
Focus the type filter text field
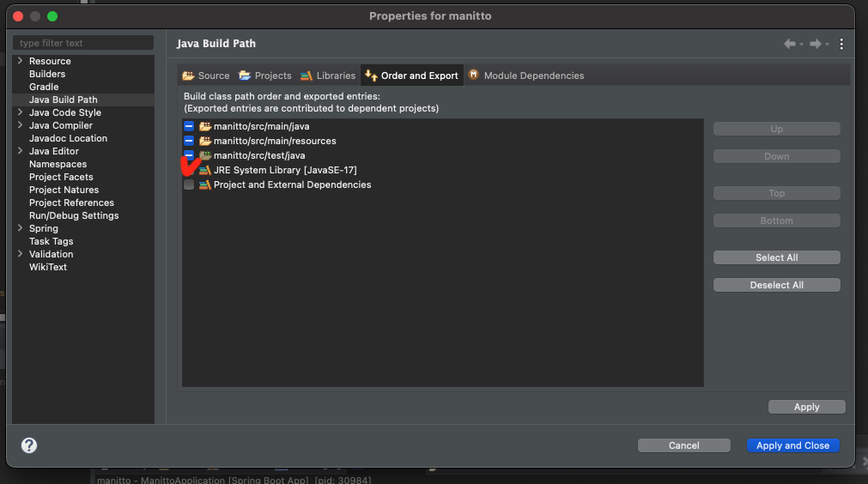(83, 43)
